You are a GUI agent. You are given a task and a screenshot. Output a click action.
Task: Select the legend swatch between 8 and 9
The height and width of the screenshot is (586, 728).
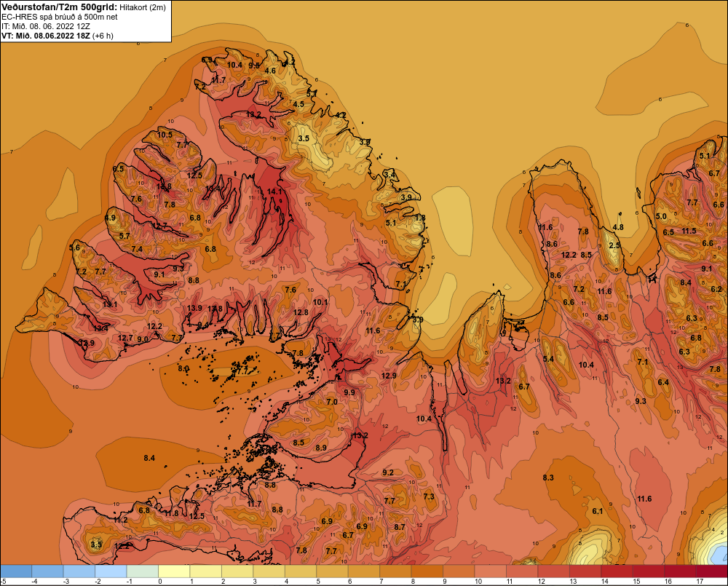(x=427, y=571)
